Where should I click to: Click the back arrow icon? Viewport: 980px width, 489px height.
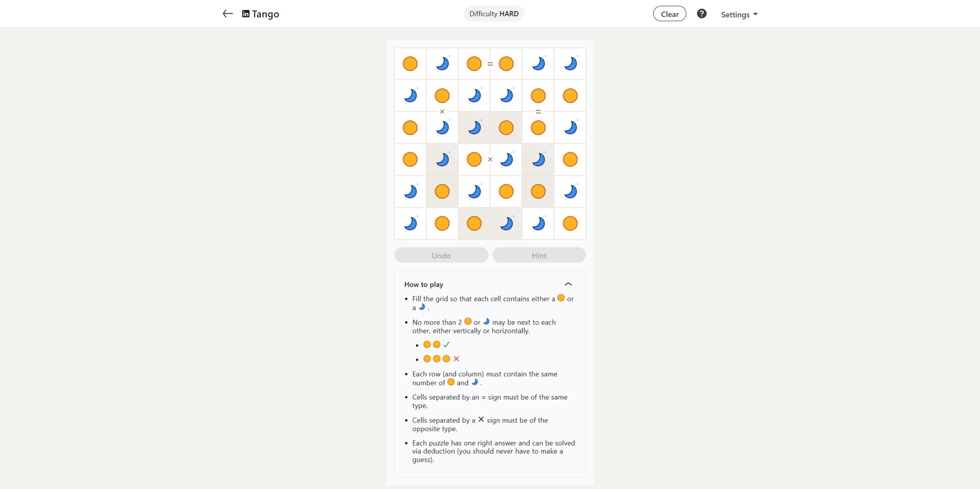[x=227, y=13]
